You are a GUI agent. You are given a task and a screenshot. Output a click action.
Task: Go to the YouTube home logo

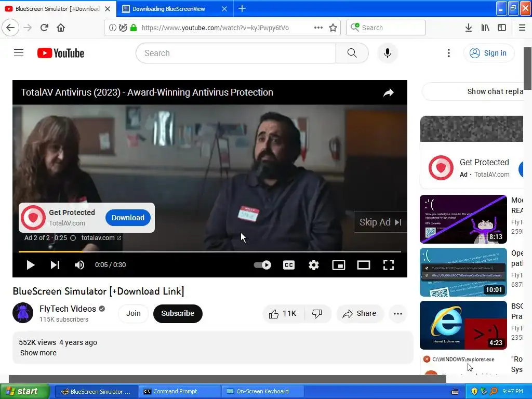coord(61,53)
